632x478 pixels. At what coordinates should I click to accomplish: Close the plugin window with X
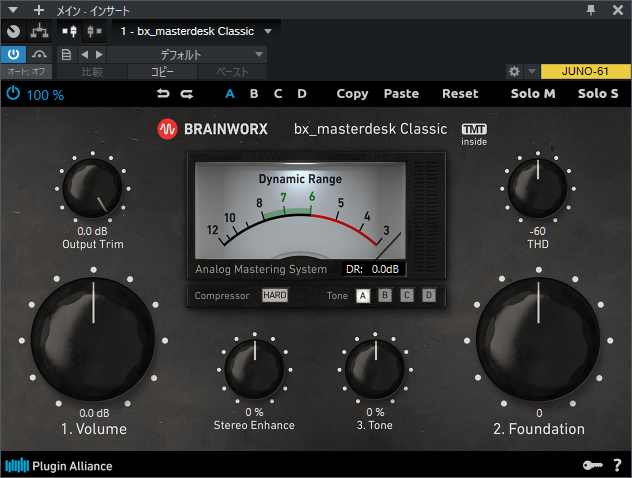point(618,10)
